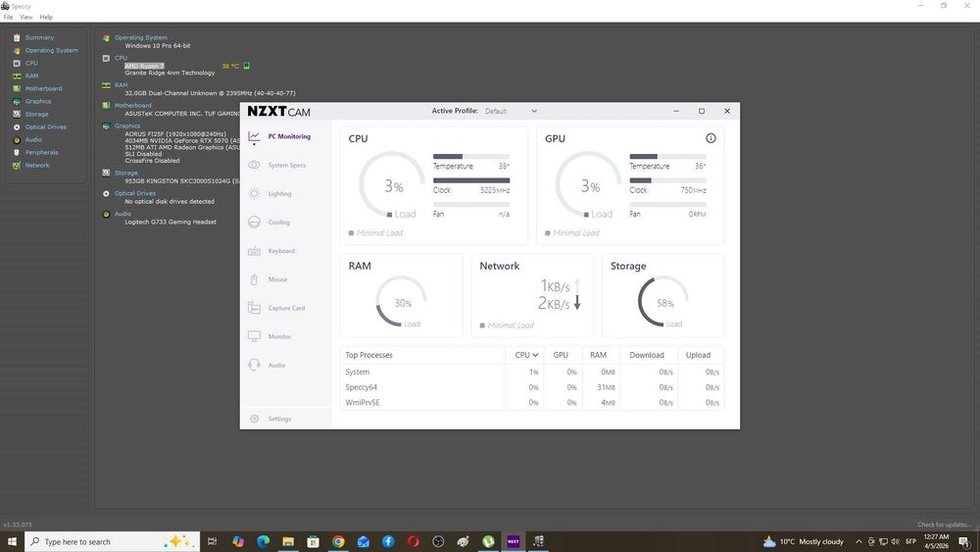Sort Top Processes by RAM column

[x=598, y=355]
